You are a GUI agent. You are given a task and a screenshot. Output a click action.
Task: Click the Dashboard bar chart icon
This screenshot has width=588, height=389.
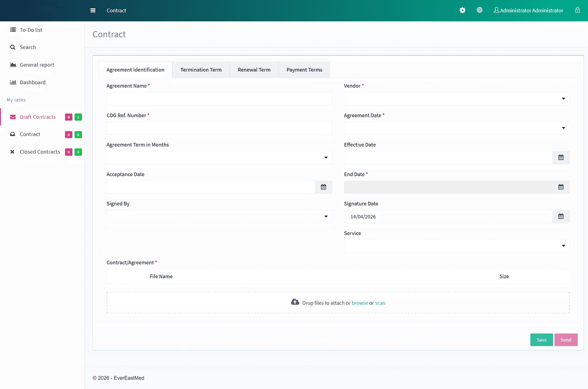click(13, 82)
